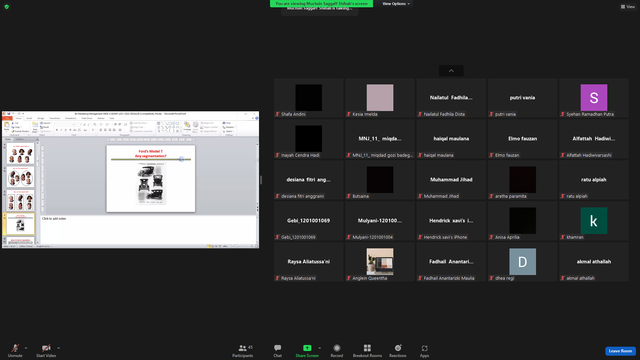Open the Breakout Rooms icon
This screenshot has height=360, width=640.
pos(367,348)
